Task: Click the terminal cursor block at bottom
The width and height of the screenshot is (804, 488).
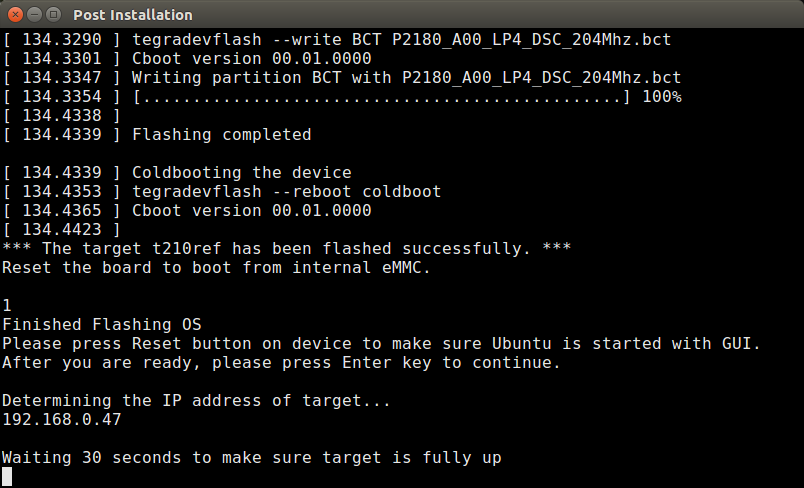Action: (8, 477)
